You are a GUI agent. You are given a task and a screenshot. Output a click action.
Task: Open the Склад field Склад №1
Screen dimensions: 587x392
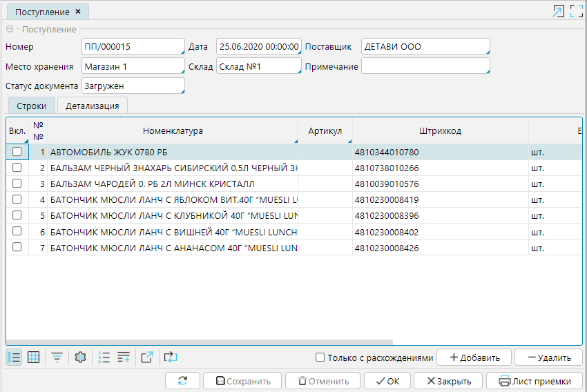click(x=259, y=66)
